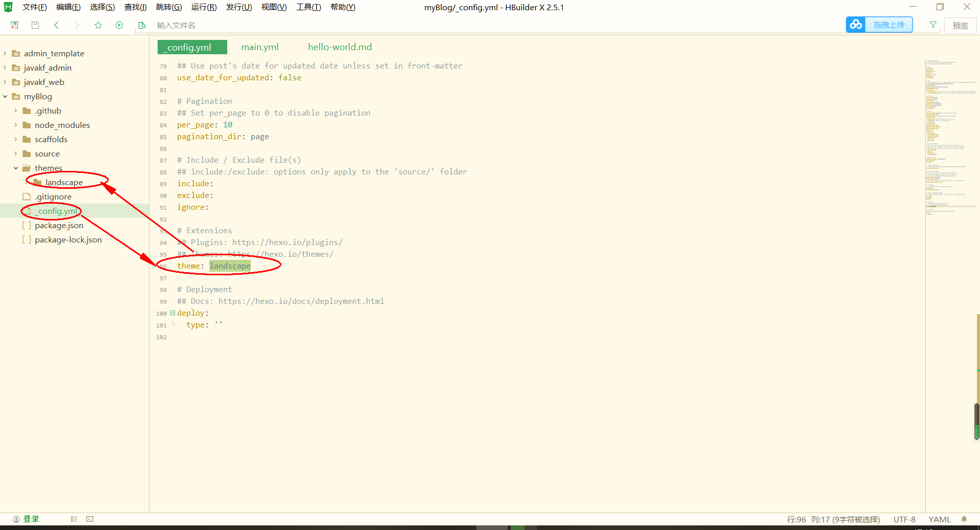This screenshot has height=530, width=980.
Task: Click the restore window button
Action: click(x=940, y=7)
